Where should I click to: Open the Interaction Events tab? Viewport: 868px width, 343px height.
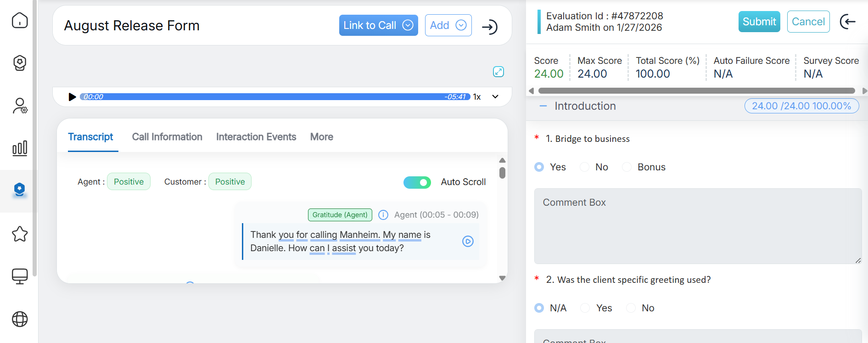pos(256,137)
